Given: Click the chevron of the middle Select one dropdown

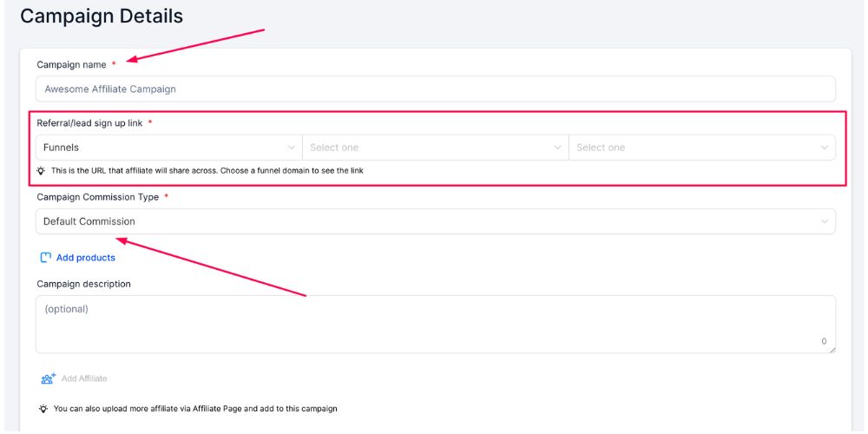Looking at the screenshot, I should tap(557, 148).
